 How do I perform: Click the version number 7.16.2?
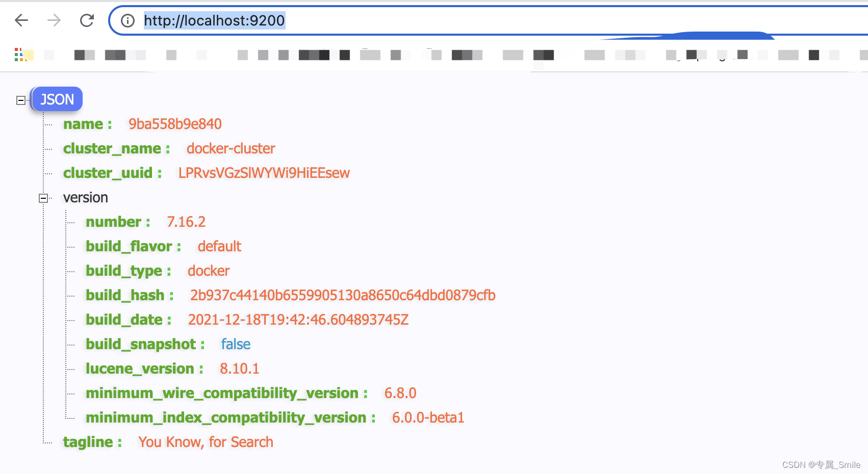[x=186, y=222]
